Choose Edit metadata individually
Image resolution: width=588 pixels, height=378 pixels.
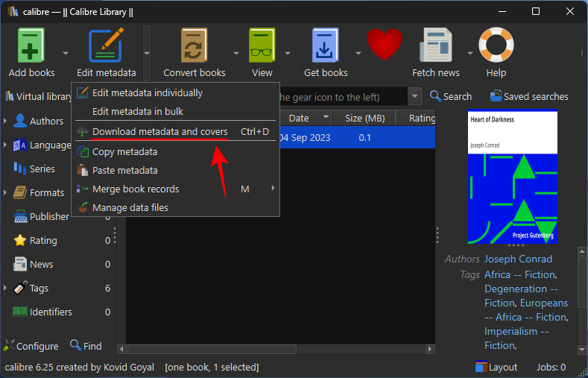[x=175, y=92]
